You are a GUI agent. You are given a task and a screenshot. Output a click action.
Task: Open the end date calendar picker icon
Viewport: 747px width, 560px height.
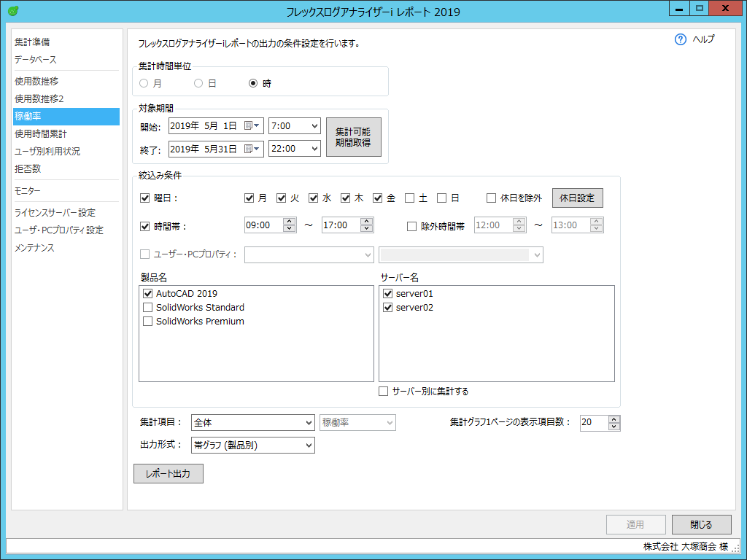[x=251, y=149]
